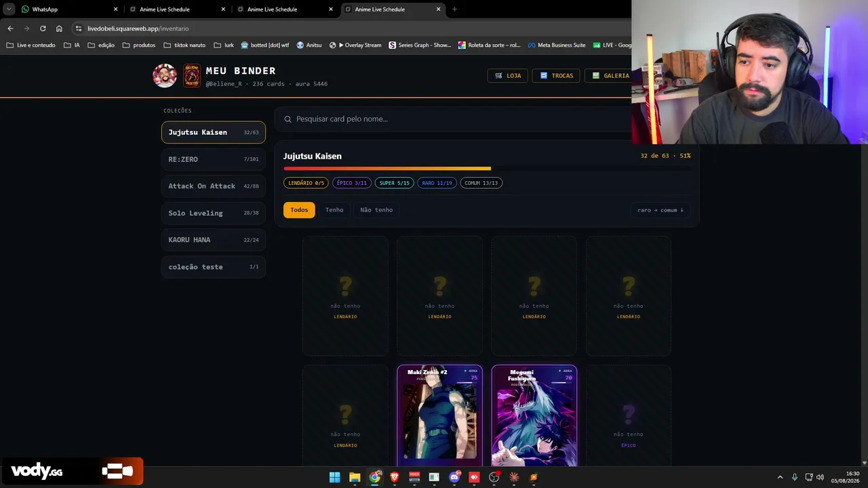This screenshot has width=868, height=488.
Task: Expand the 'produtos' bookmark folder
Action: click(139, 45)
